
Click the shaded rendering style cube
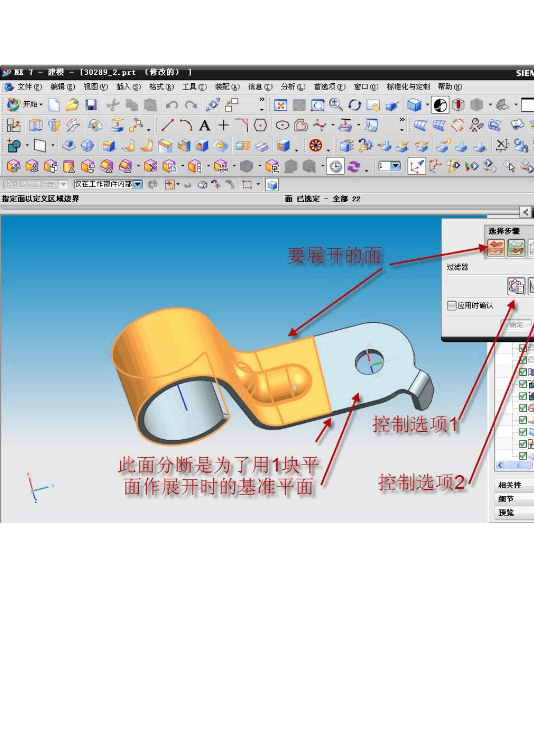(414, 105)
